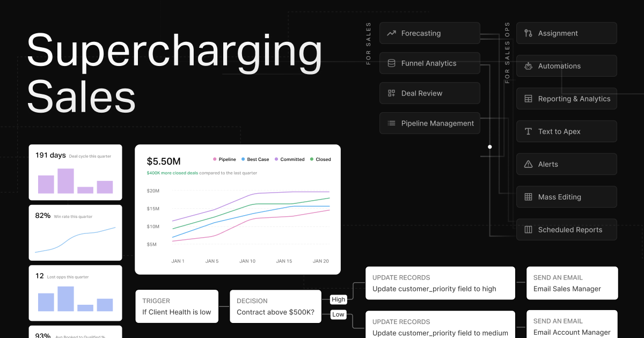Select the table icon beside Reporting & Analytics
The height and width of the screenshot is (338, 644).
click(526, 98)
